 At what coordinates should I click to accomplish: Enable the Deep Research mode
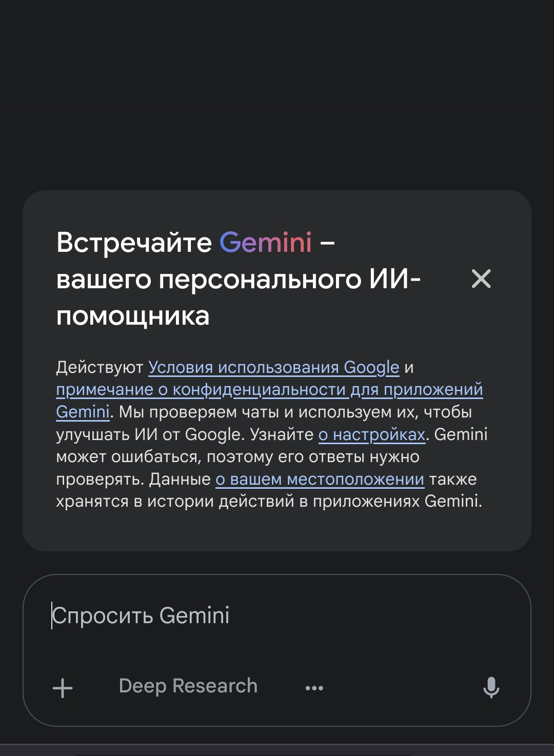tap(188, 686)
